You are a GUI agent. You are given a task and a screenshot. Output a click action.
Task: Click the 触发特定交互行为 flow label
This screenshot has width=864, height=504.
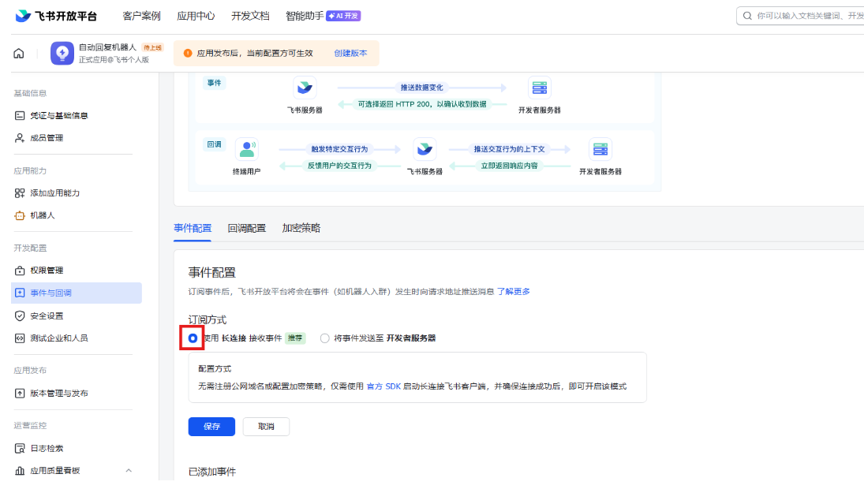tap(339, 149)
